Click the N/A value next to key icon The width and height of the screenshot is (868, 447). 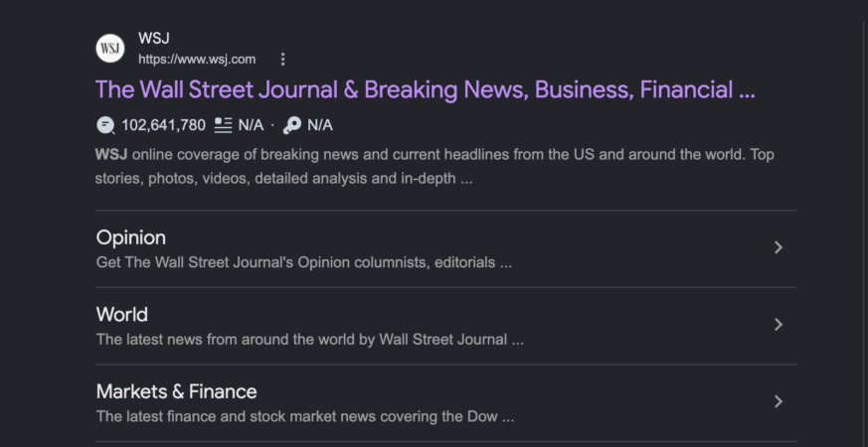320,125
